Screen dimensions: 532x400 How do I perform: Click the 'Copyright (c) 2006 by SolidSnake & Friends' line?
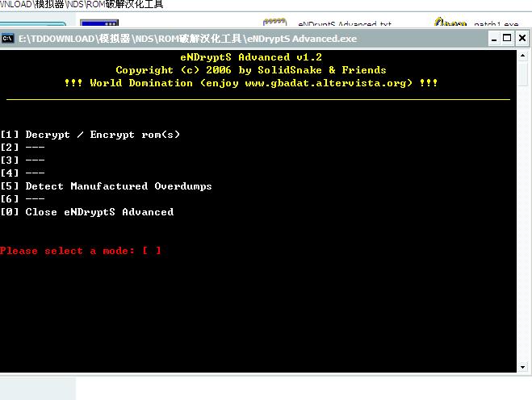[x=251, y=70]
